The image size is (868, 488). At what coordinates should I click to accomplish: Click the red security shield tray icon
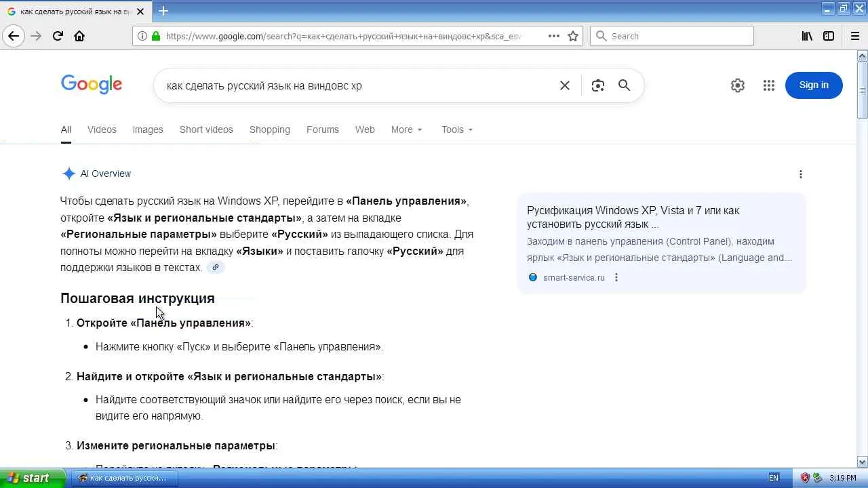805,478
